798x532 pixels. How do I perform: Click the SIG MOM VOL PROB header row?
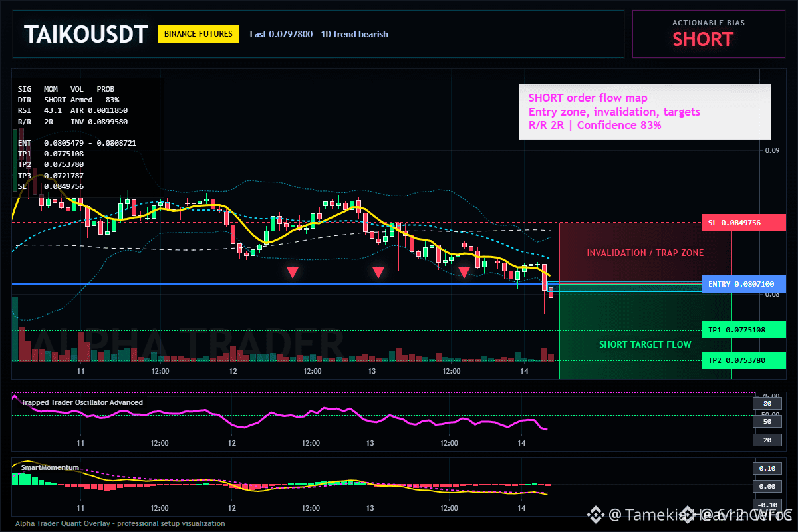(x=66, y=88)
